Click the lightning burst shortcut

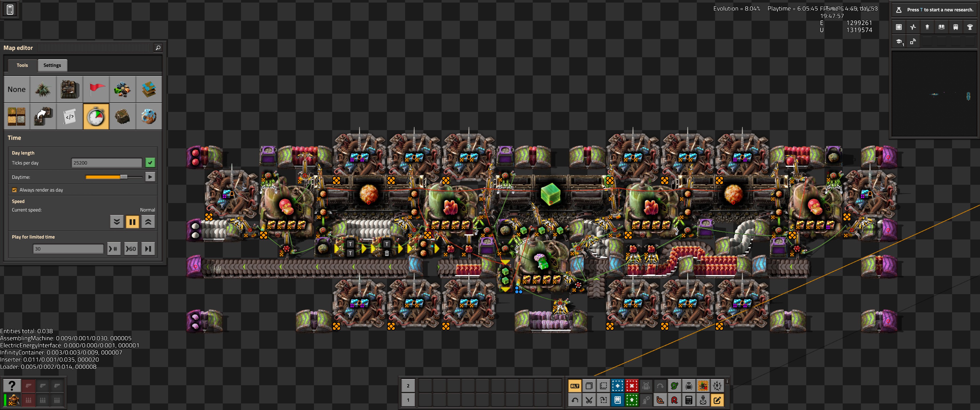pyautogui.click(x=717, y=386)
